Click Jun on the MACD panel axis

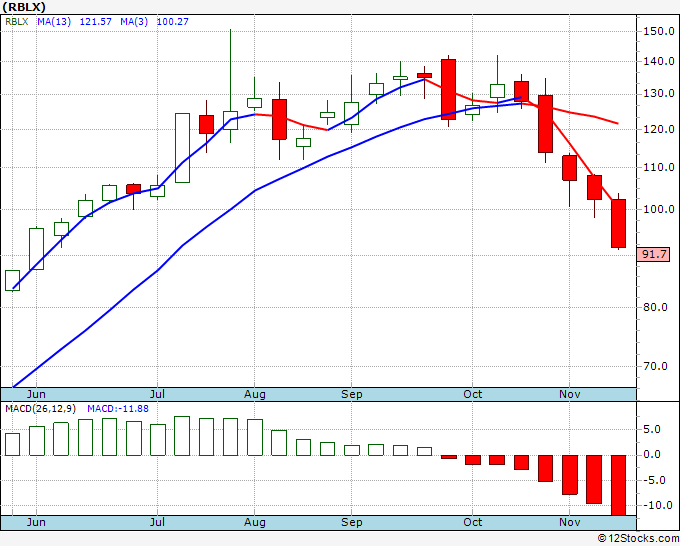[36, 523]
